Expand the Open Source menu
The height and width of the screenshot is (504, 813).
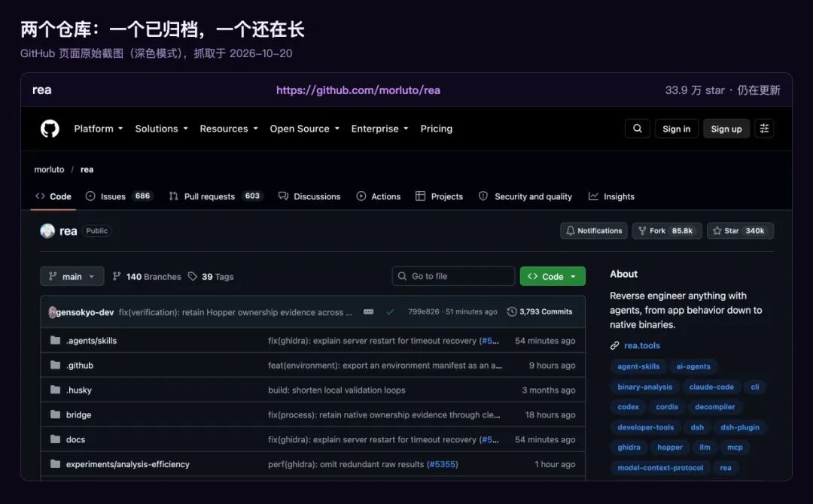[x=304, y=129]
